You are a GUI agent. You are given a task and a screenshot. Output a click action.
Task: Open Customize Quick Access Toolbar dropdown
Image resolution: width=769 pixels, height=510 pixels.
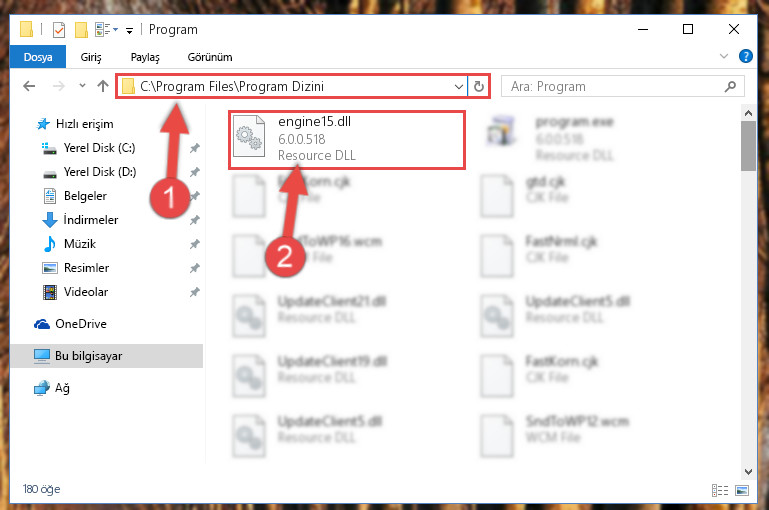[129, 30]
